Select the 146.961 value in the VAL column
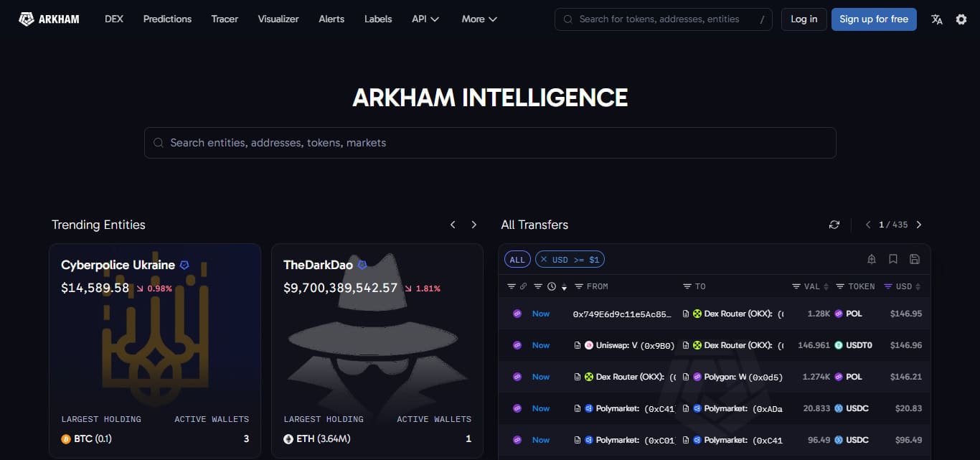980x460 pixels. click(x=814, y=345)
